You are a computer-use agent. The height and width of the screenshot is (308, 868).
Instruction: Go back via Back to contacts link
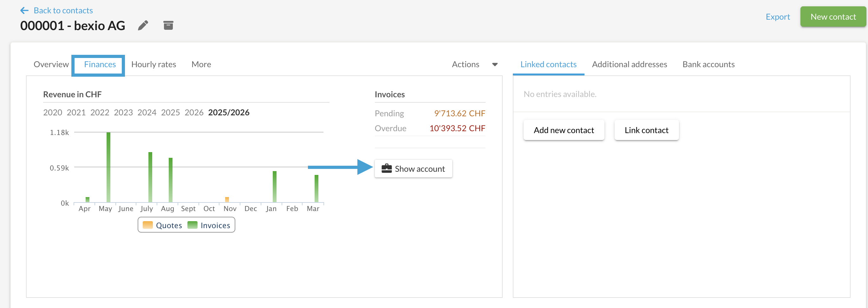click(x=63, y=10)
